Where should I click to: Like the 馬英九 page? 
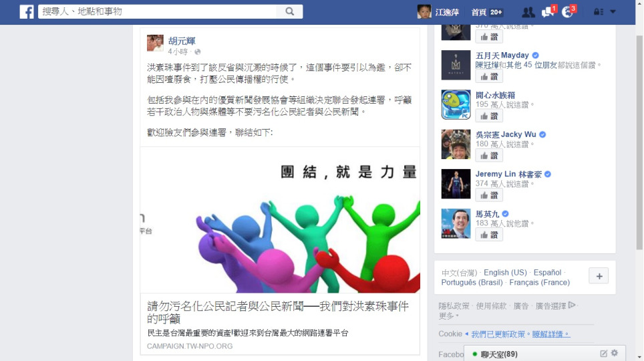pyautogui.click(x=489, y=235)
